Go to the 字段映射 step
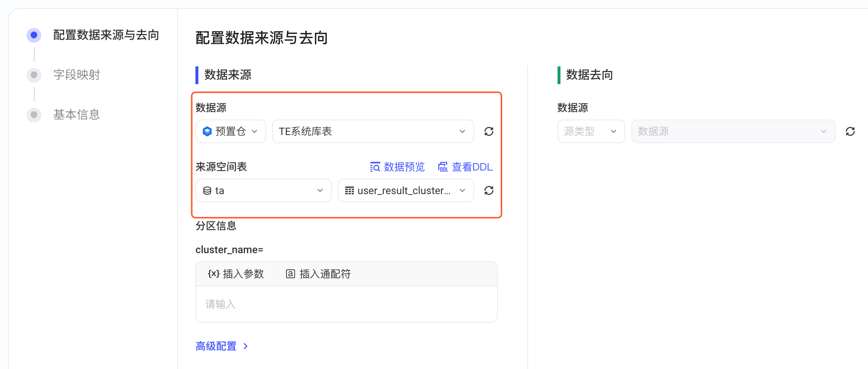This screenshot has height=369, width=868. pos(77,75)
